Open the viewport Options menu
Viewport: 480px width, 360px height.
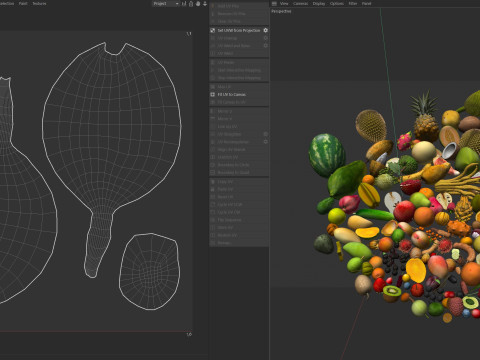337,4
